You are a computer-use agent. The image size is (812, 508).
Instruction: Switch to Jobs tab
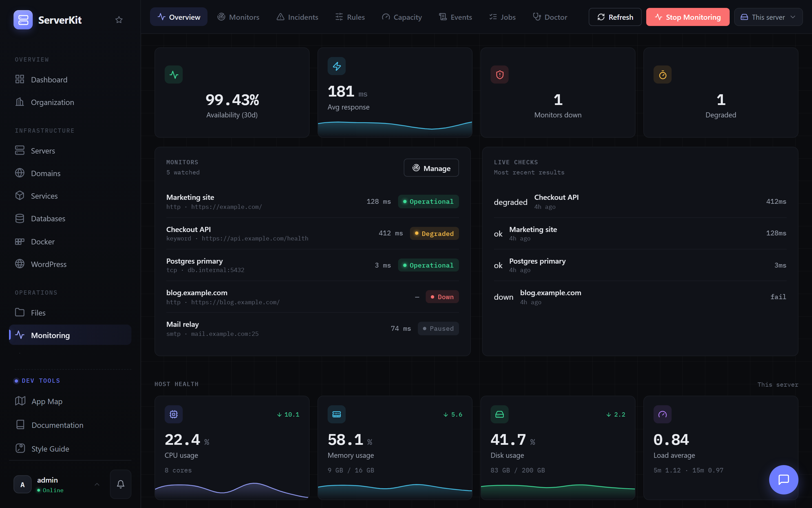502,17
